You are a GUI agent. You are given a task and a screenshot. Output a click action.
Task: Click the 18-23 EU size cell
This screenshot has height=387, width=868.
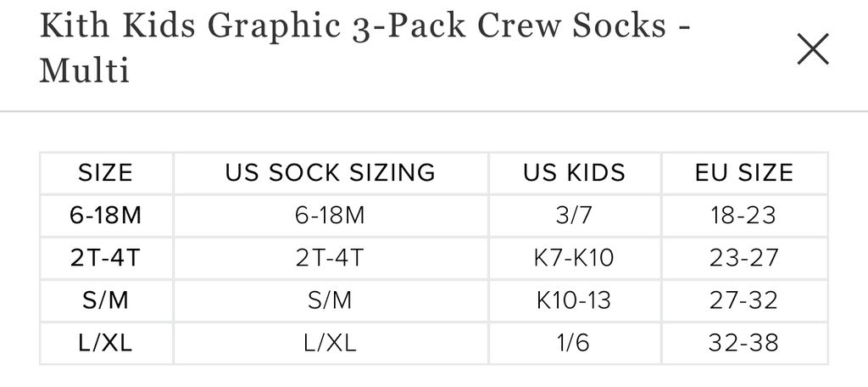[x=743, y=216]
